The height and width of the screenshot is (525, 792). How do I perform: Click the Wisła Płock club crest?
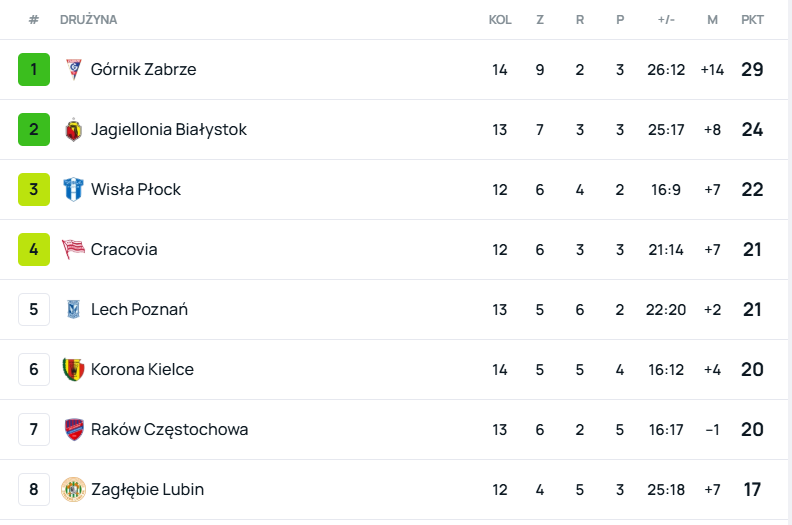[x=73, y=190]
